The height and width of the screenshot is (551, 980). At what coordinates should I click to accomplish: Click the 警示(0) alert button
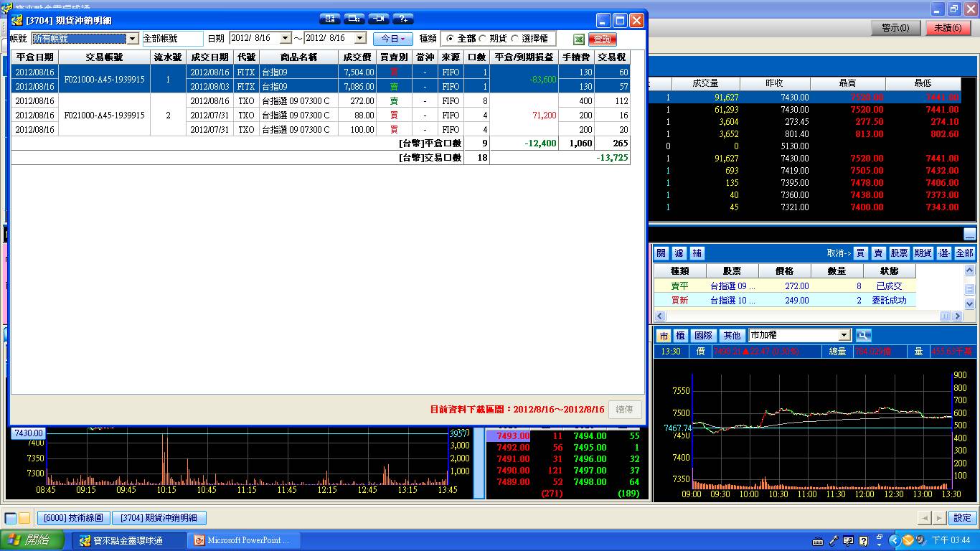click(896, 28)
